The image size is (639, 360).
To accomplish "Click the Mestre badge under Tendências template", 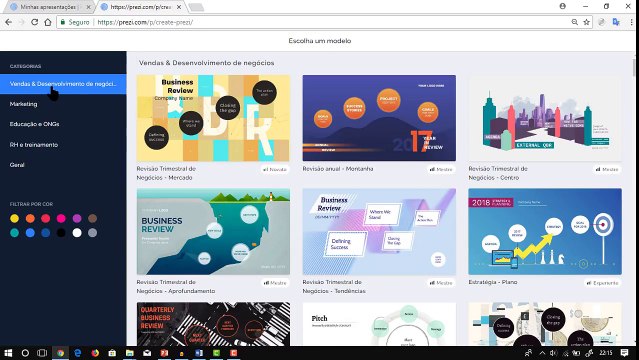I will pos(441,283).
